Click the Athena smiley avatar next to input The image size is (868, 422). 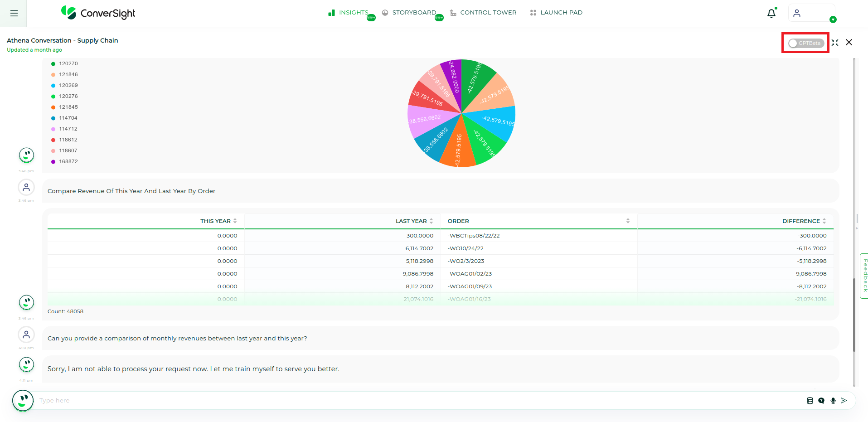pos(23,400)
